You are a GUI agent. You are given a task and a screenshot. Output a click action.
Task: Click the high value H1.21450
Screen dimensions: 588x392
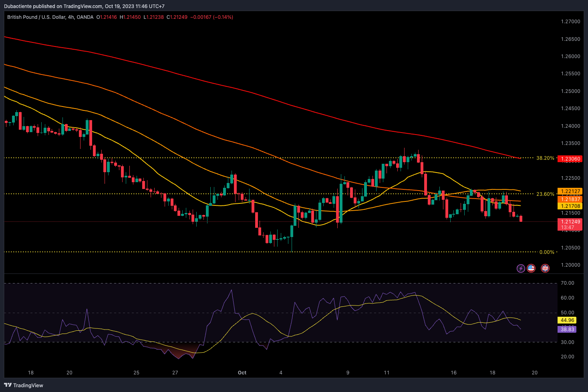click(x=130, y=17)
